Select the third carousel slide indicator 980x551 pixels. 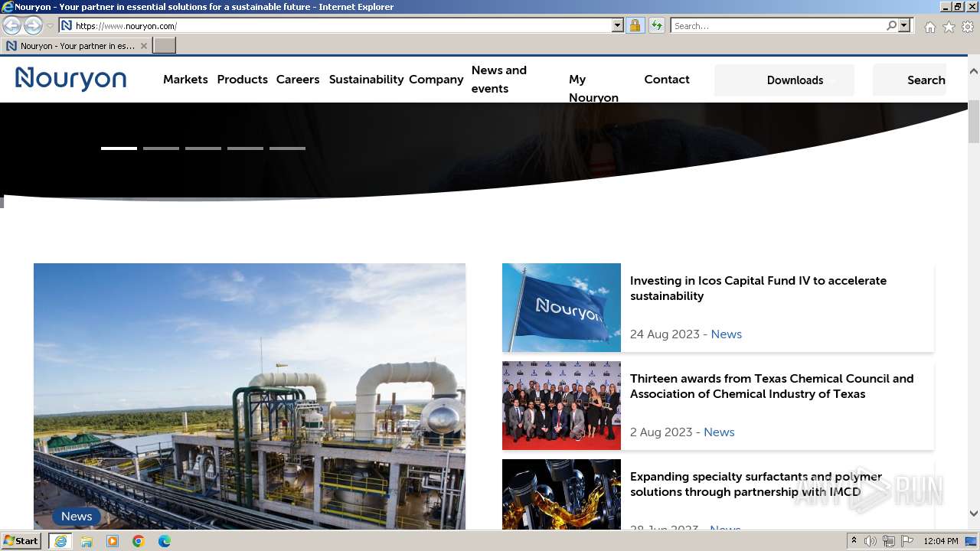tap(203, 148)
